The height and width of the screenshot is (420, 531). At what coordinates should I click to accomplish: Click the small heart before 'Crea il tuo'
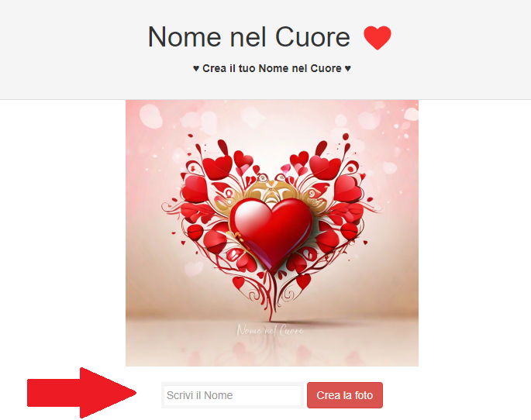tap(196, 69)
